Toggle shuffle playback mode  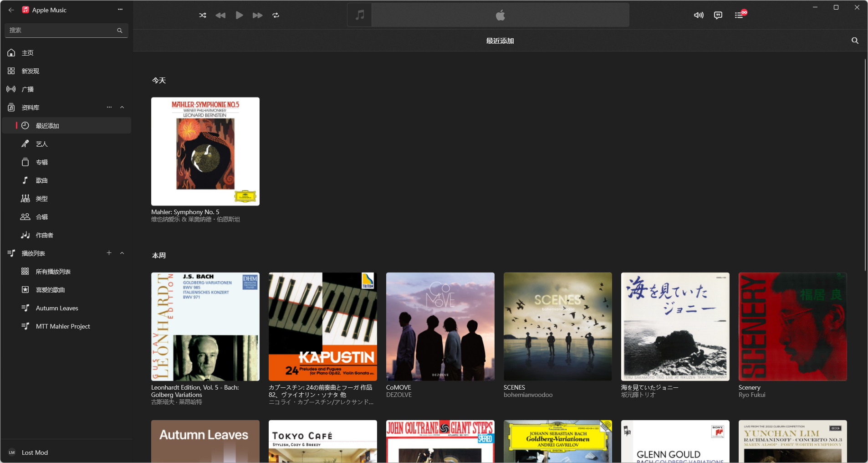point(203,15)
